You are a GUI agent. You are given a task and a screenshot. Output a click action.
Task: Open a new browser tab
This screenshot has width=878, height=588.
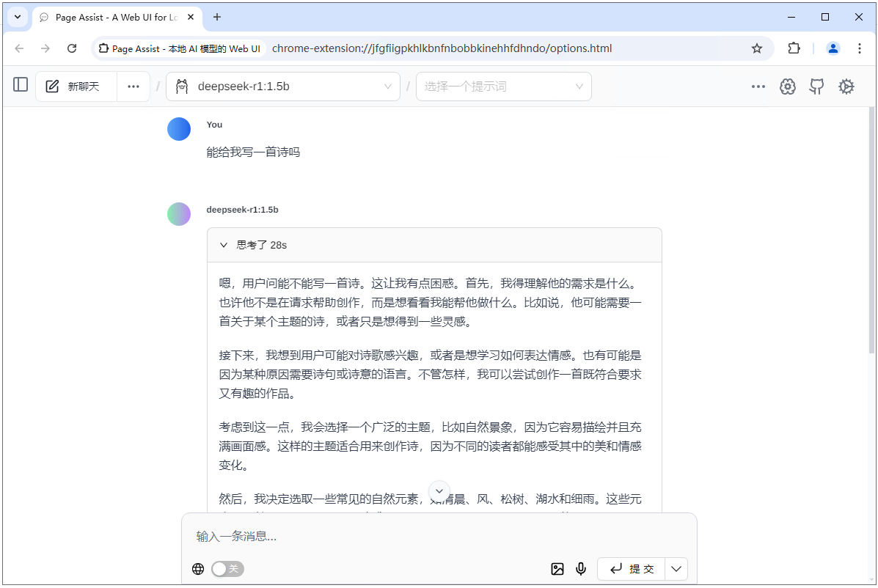tap(217, 18)
